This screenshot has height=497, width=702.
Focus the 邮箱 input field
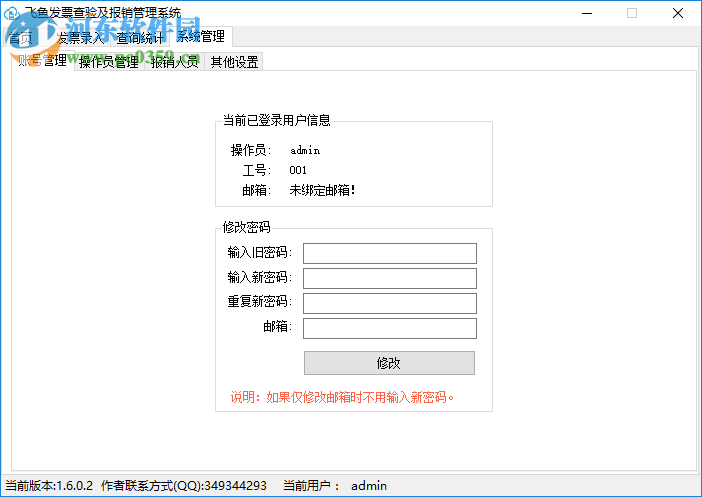tap(390, 328)
